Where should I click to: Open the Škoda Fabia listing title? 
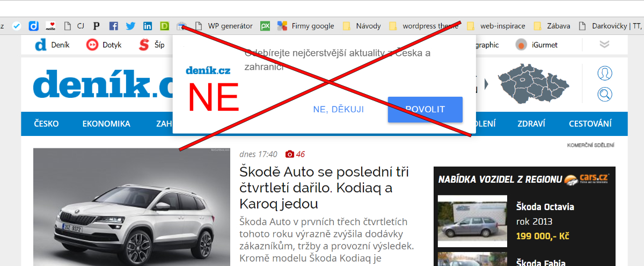click(541, 262)
